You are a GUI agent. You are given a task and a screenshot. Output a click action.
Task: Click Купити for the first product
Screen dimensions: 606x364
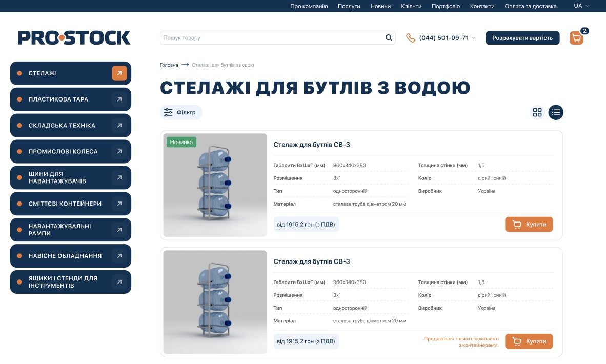tap(529, 225)
